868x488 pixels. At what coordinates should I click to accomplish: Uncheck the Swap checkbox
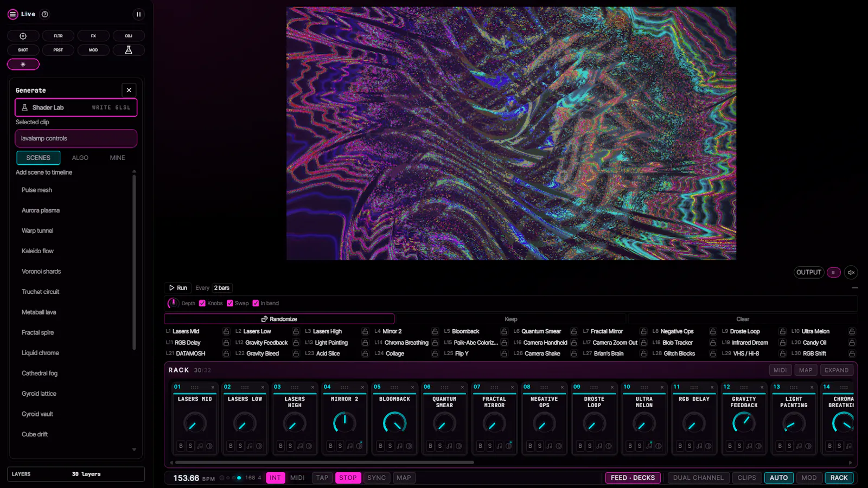(230, 303)
